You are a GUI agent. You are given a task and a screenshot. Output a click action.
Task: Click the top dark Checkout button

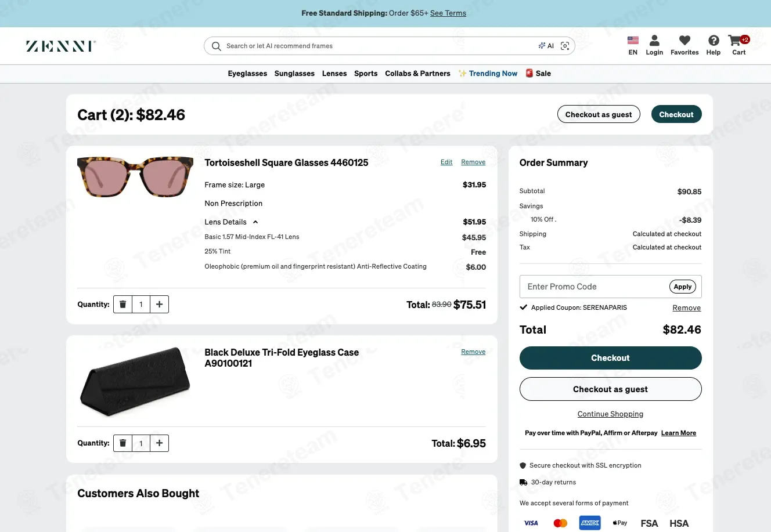tap(676, 114)
